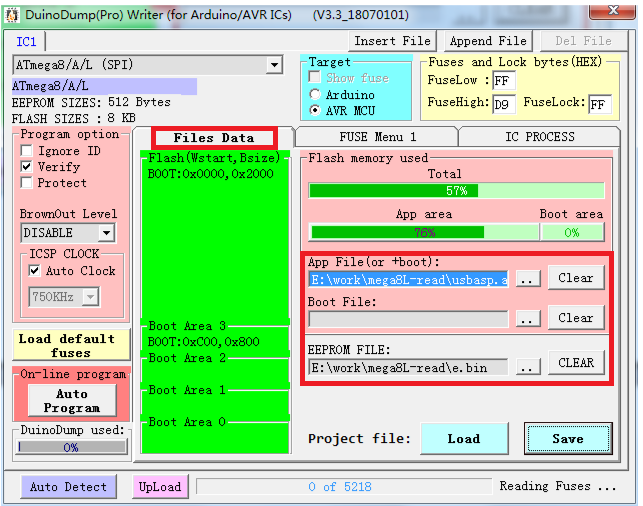Click the empty Boot File path field
Viewport: 643px width, 506px height.
tap(408, 319)
